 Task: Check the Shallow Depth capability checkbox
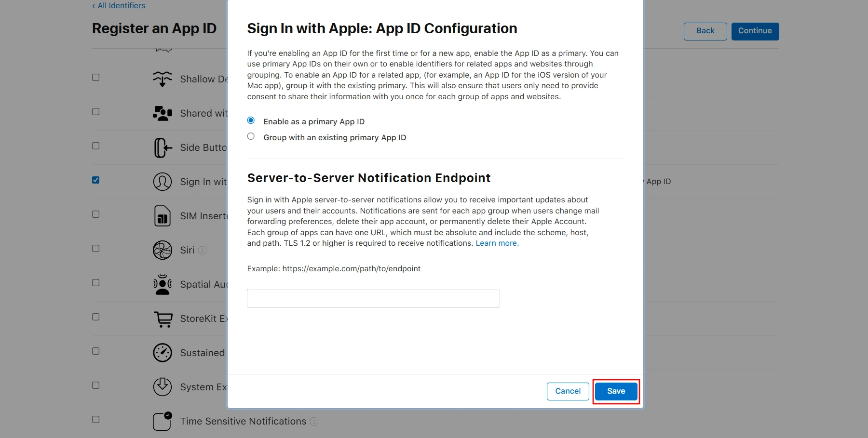pos(96,78)
